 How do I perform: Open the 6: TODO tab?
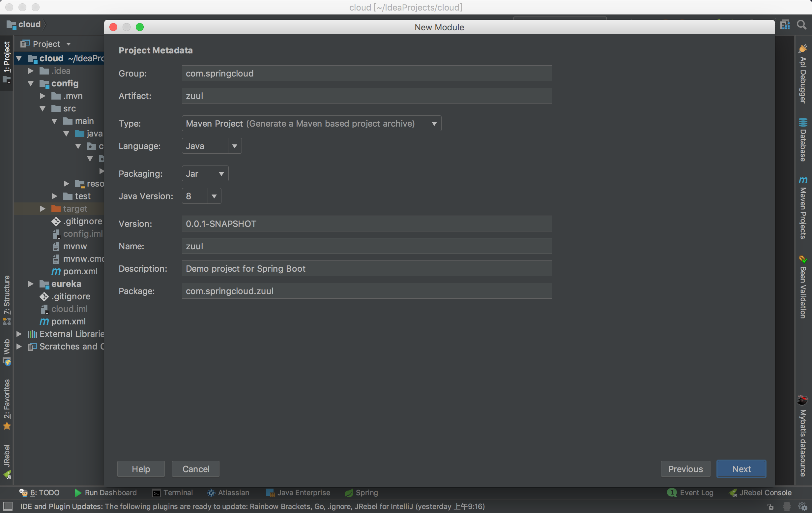40,493
